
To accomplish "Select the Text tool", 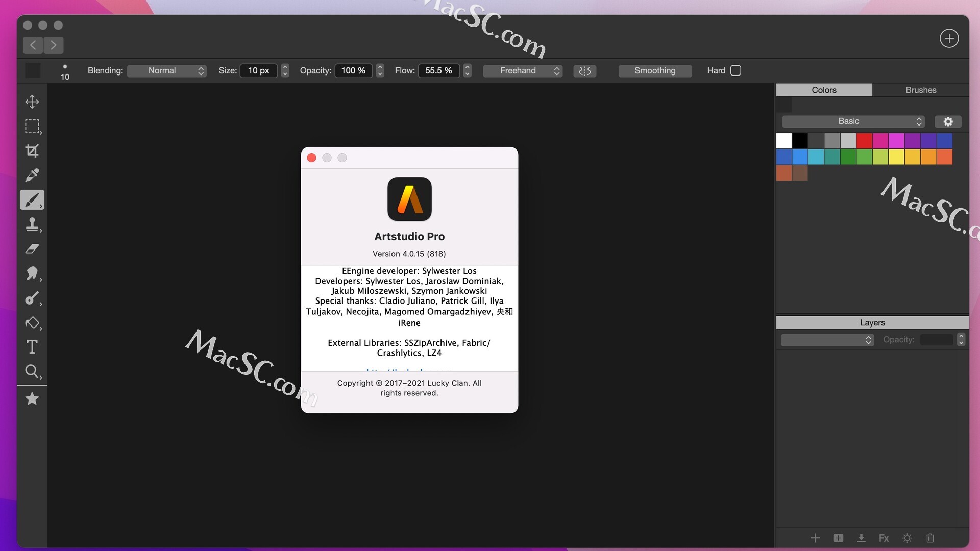I will [32, 347].
